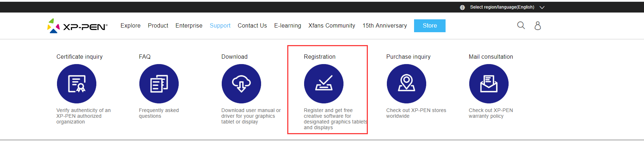Screen dimensions: 644x141
Task: Open the FAQ documents icon
Action: tap(159, 84)
